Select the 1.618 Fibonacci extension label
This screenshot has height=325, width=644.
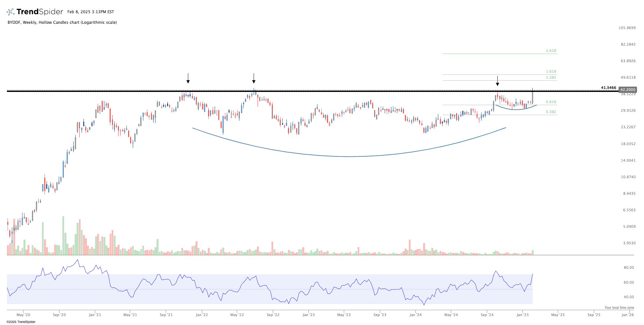(x=551, y=71)
